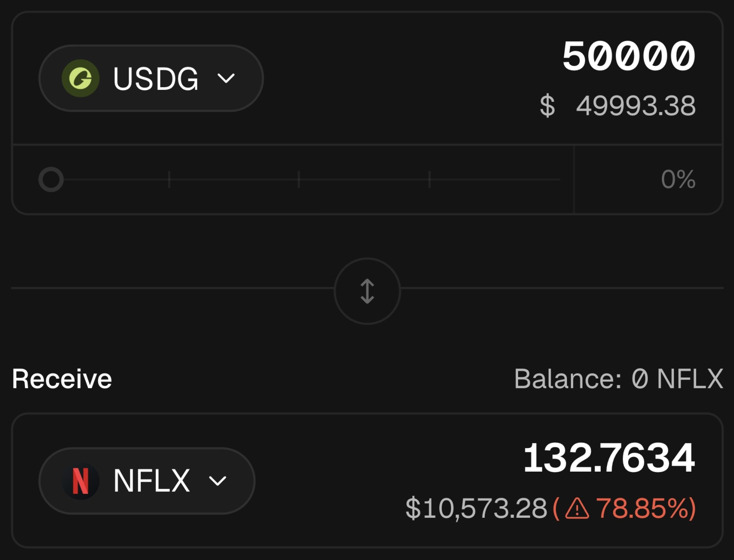The height and width of the screenshot is (560, 734).
Task: Click the slider handle at zero
Action: click(x=51, y=179)
